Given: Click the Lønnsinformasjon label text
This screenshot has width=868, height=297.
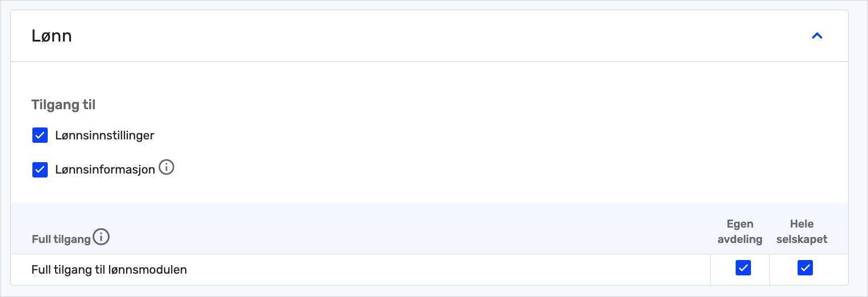Looking at the screenshot, I should (x=105, y=170).
